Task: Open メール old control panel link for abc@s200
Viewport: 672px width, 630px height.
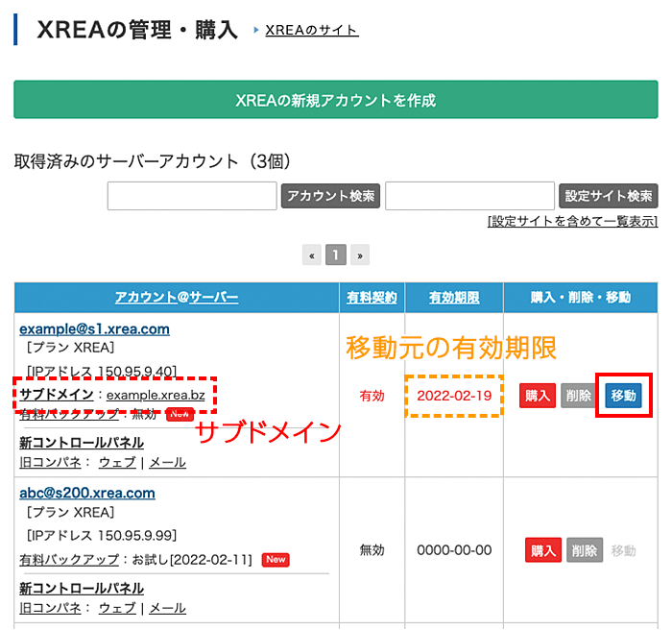Action: (x=167, y=608)
